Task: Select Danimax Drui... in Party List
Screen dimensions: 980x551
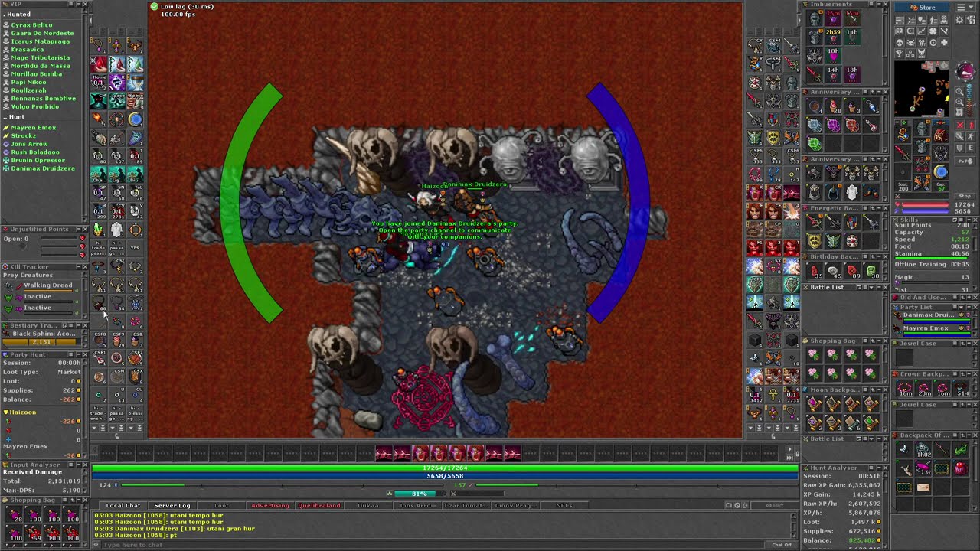Action: pos(929,315)
